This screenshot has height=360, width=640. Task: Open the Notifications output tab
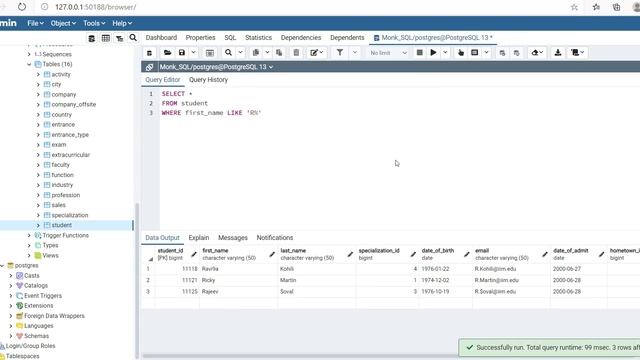pyautogui.click(x=275, y=238)
